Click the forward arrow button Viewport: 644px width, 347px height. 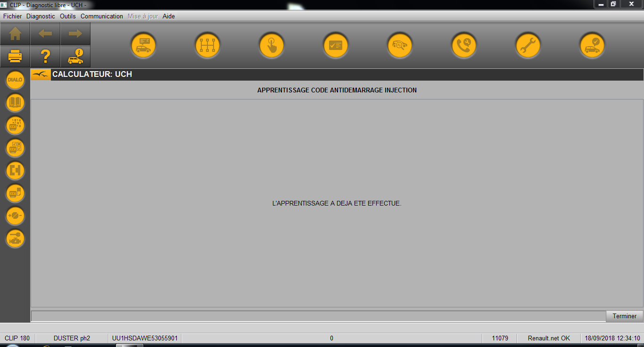click(75, 33)
